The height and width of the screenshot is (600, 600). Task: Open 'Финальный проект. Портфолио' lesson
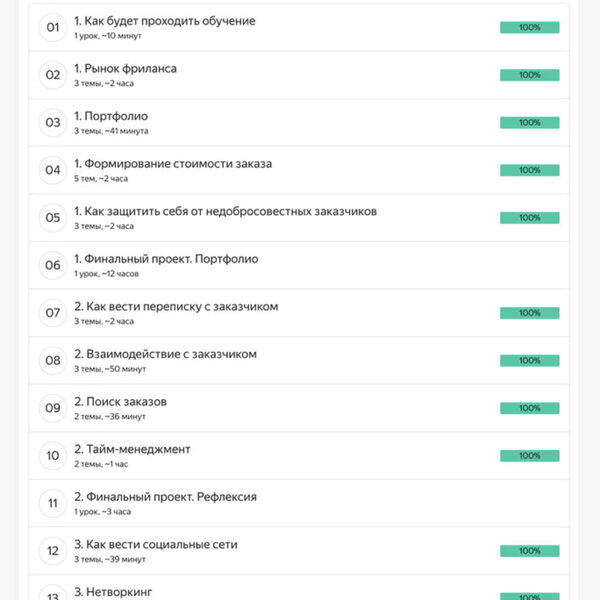[x=166, y=259]
